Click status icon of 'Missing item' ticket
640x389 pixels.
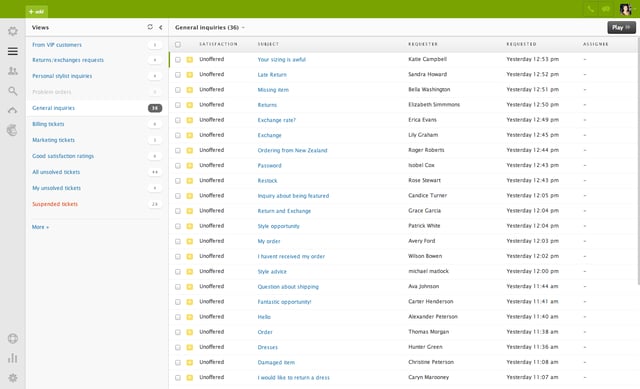pos(190,90)
